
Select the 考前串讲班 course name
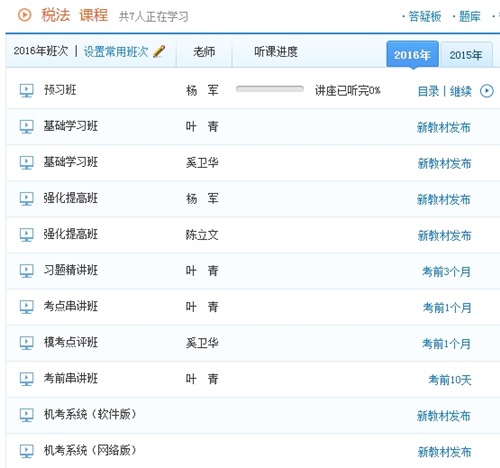tap(71, 378)
